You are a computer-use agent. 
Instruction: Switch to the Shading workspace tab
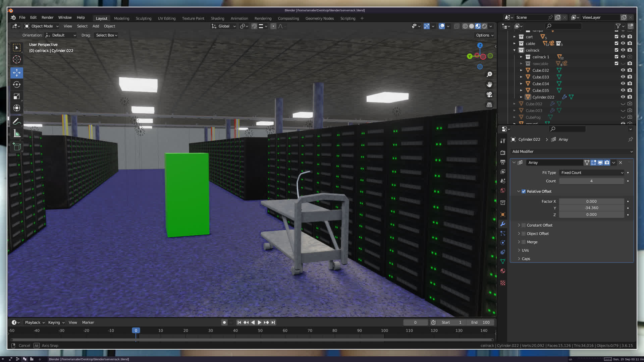217,18
